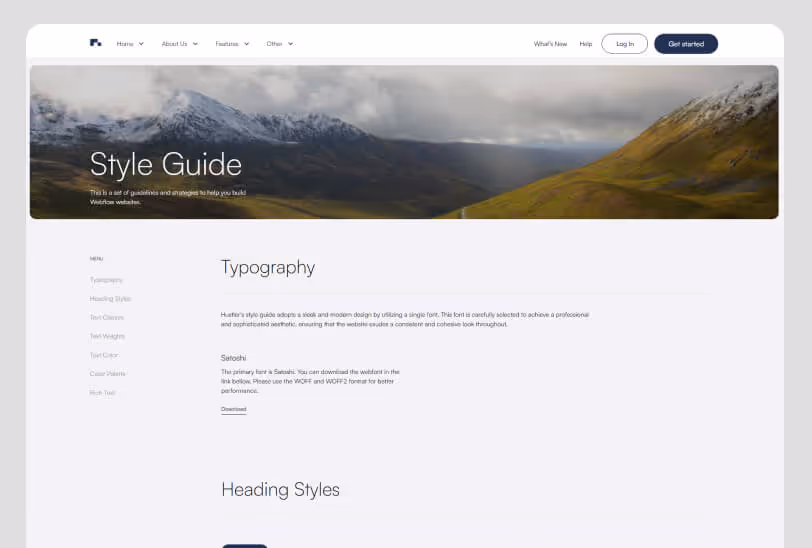Screen dimensions: 812x548
Task: Go to Text Weights section link
Action: pyautogui.click(x=107, y=336)
